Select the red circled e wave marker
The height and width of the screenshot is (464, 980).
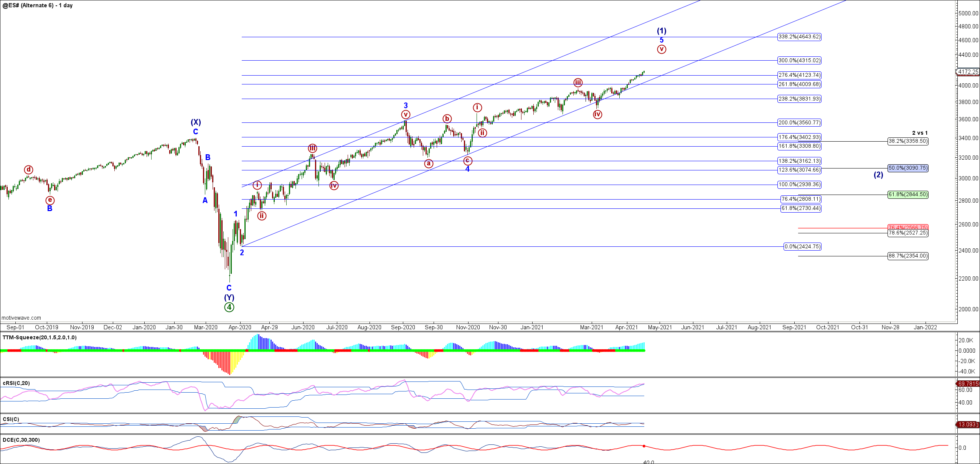click(50, 200)
